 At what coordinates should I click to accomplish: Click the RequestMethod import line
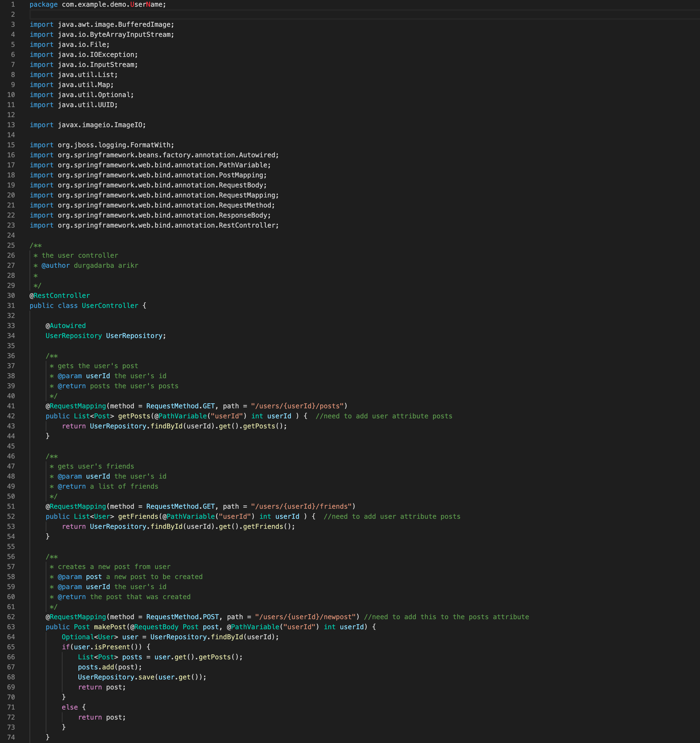pyautogui.click(x=153, y=205)
